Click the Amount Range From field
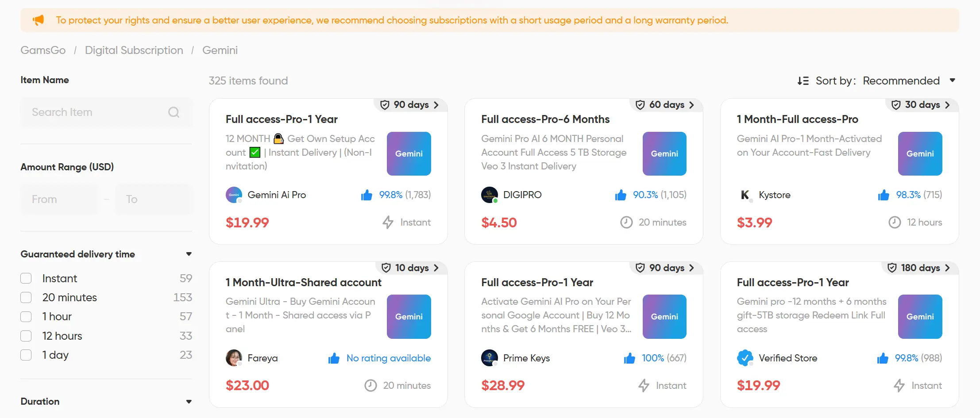This screenshot has width=980, height=418. [59, 199]
